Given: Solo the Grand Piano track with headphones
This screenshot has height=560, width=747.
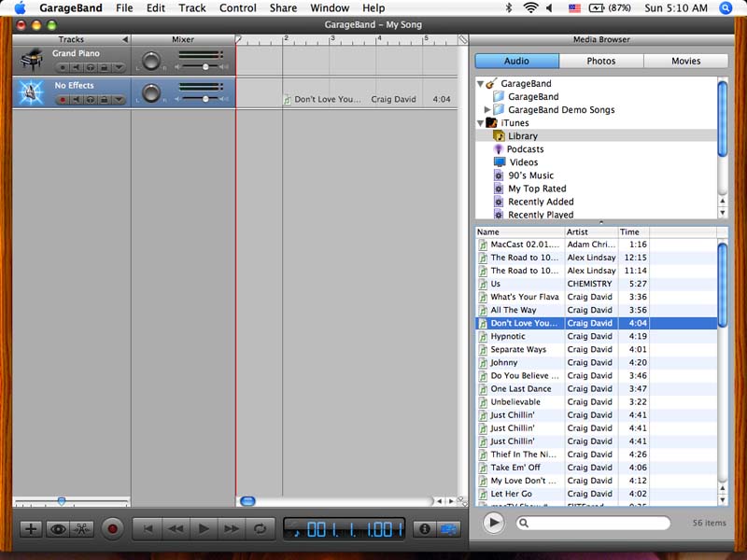Looking at the screenshot, I should point(90,67).
